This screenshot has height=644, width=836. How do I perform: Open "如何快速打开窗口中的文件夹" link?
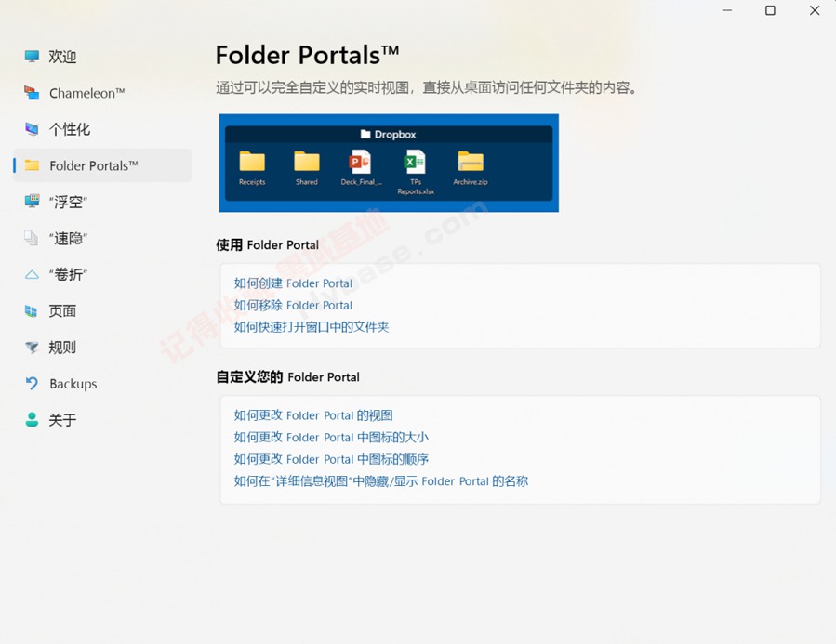[x=312, y=327]
